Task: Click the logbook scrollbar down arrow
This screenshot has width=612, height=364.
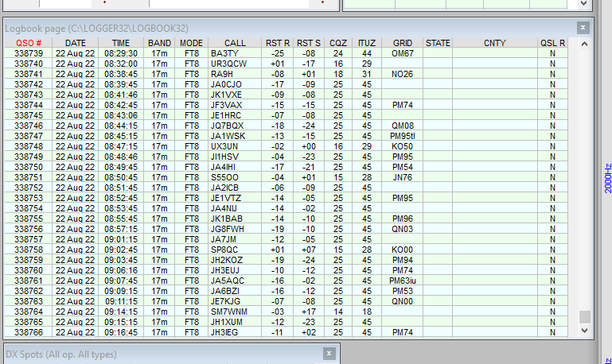Action: [x=584, y=331]
